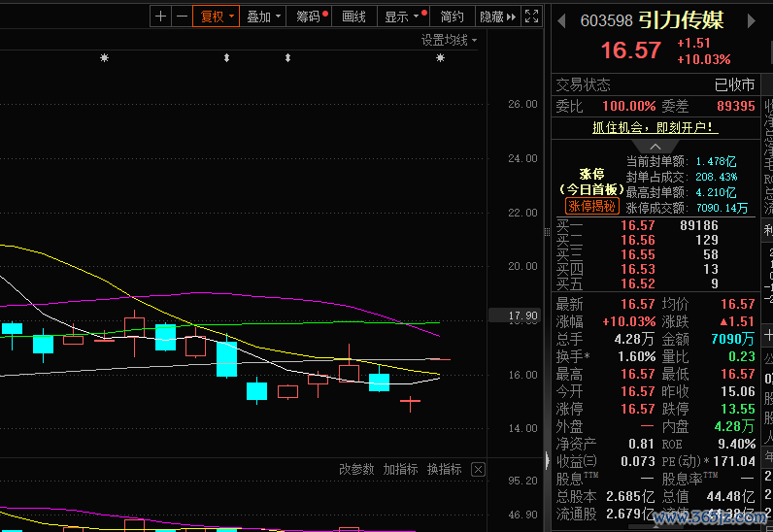Collapse the 涨停 info panel chevron

click(x=655, y=147)
